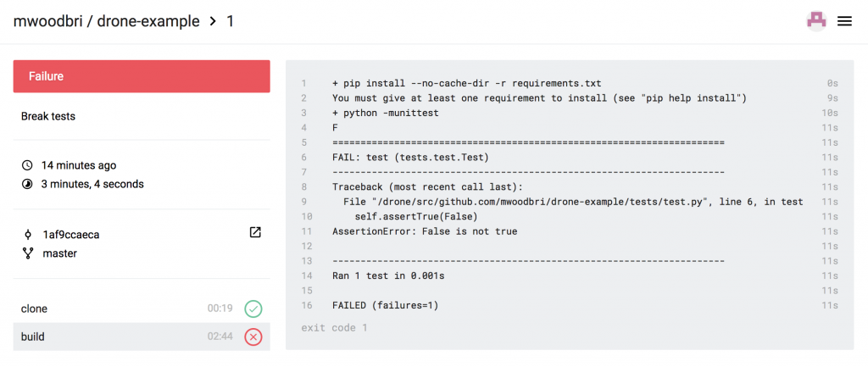Click the duration timer icon
This screenshot has width=868, height=367.
pos(27,184)
